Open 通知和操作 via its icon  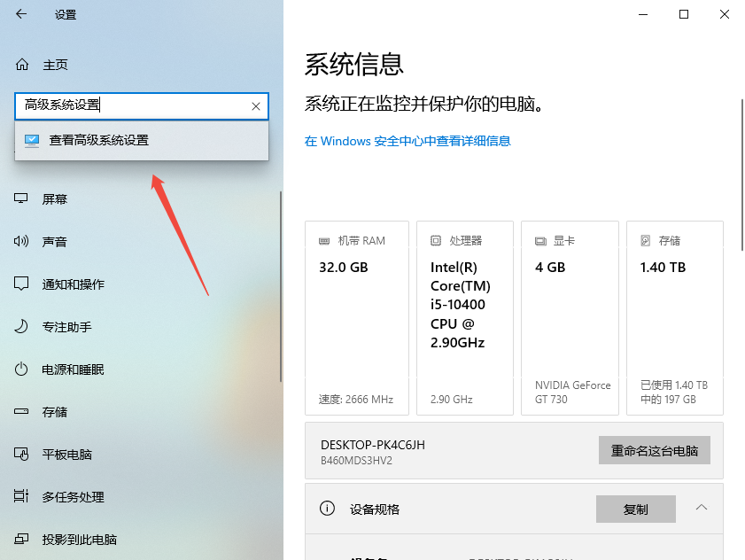click(x=21, y=284)
